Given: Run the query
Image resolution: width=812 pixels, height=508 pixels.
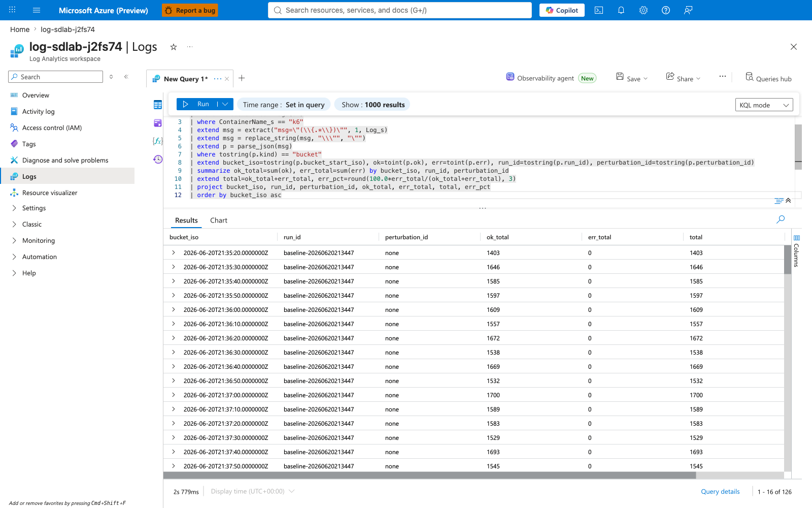Looking at the screenshot, I should [x=196, y=104].
